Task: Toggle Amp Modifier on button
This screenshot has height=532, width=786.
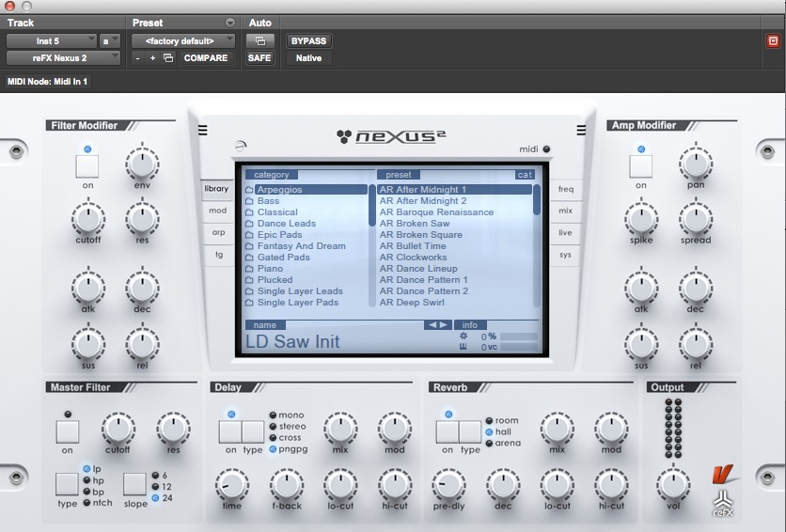Action: point(640,166)
